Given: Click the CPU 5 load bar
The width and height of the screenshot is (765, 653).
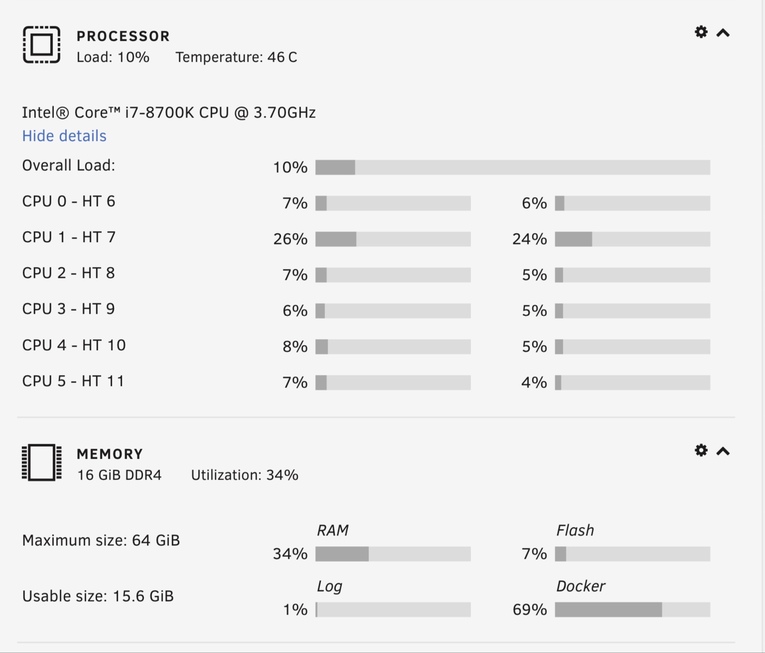Looking at the screenshot, I should pos(393,382).
